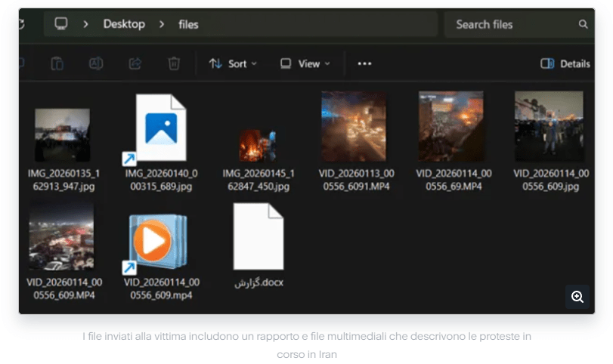The height and width of the screenshot is (364, 613).
Task: Click the Search files input box
Action: coord(510,24)
